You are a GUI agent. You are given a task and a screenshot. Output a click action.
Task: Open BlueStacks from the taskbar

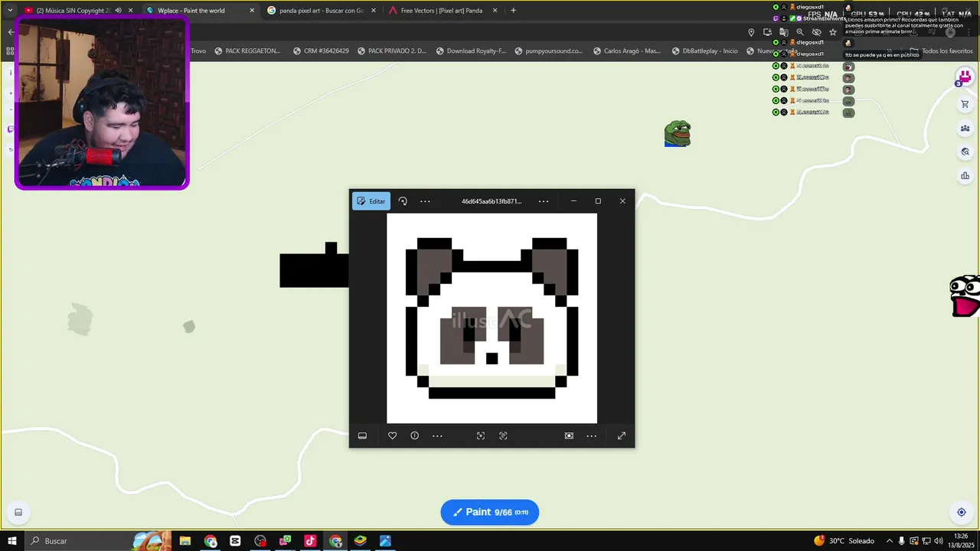(360, 541)
